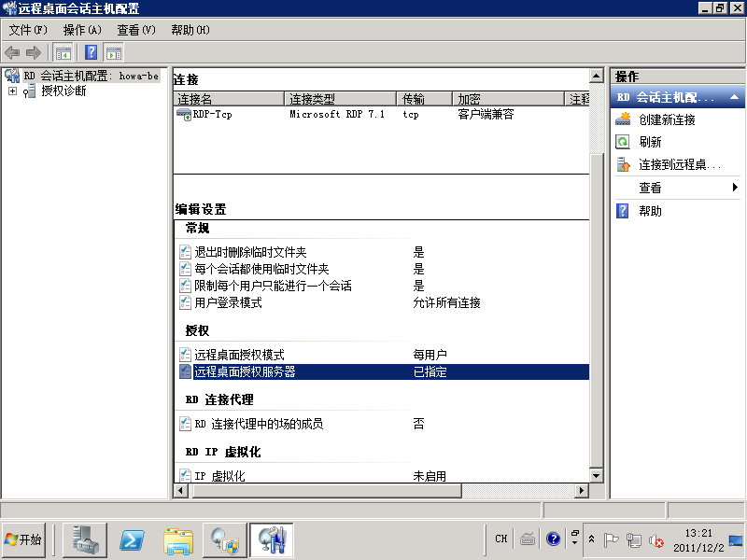Open the 文件(F) menu
The image size is (747, 560).
28,30
